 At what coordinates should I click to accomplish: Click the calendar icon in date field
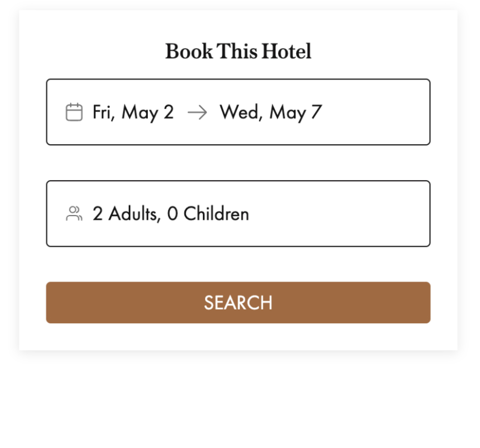[x=74, y=112]
